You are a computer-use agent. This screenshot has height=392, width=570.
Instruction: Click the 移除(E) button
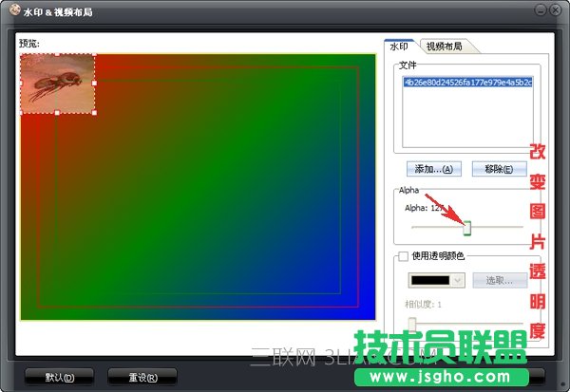pos(499,169)
